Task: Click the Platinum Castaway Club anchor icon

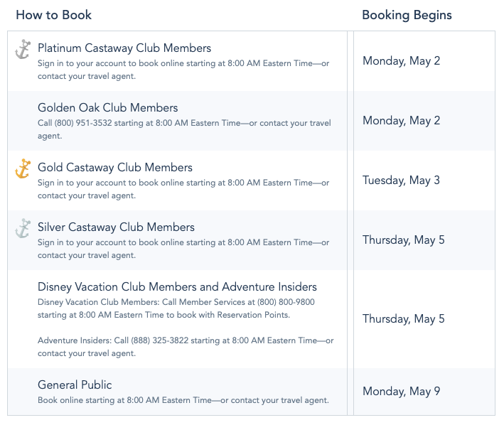Action: tap(23, 50)
